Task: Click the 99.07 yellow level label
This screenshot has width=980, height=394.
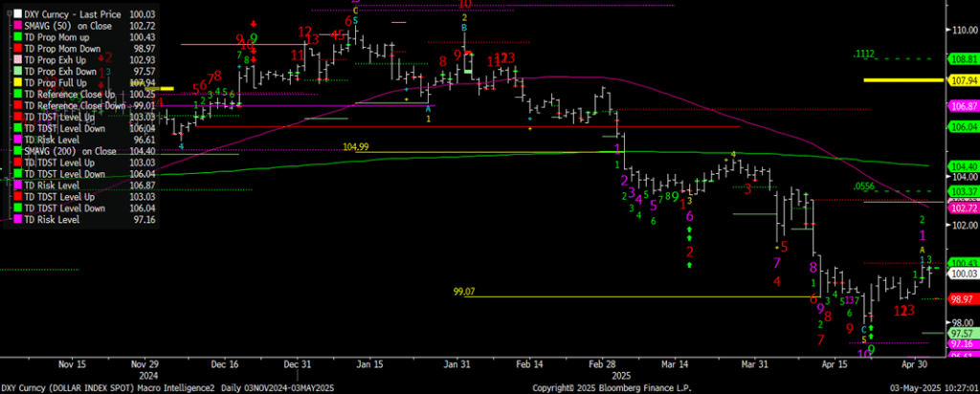Action: point(464,291)
